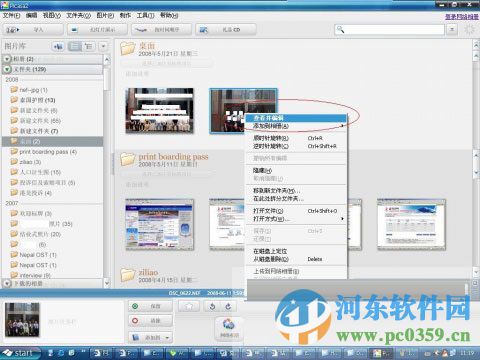Rotate the picture counter-clockwise from the tray

212,306
